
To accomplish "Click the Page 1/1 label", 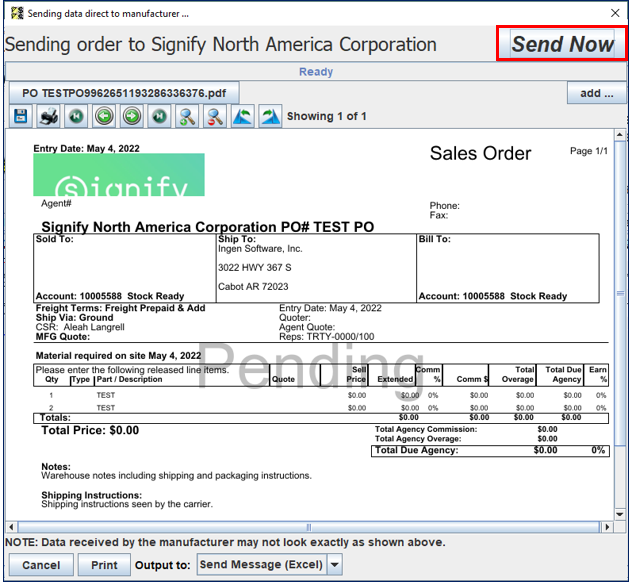I will [x=589, y=151].
